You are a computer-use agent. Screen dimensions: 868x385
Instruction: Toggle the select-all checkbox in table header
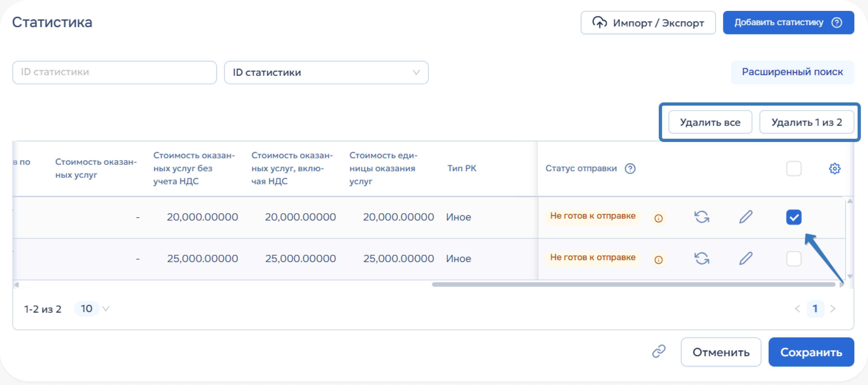tap(793, 168)
